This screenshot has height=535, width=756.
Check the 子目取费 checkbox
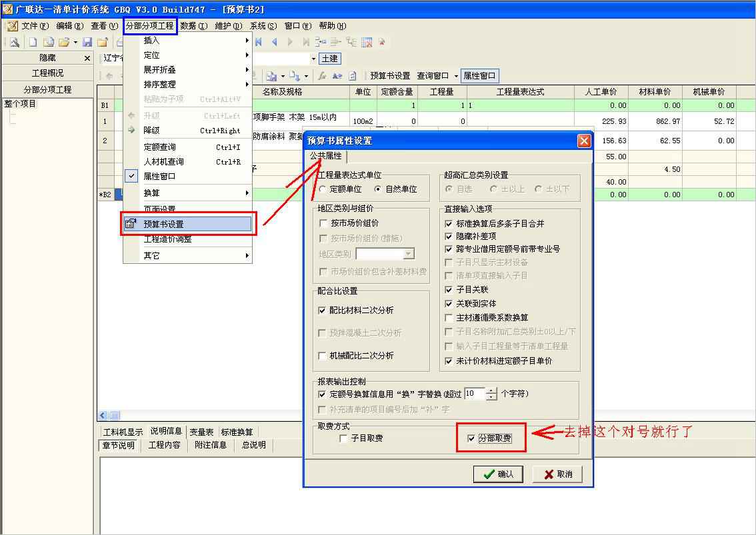(x=343, y=438)
